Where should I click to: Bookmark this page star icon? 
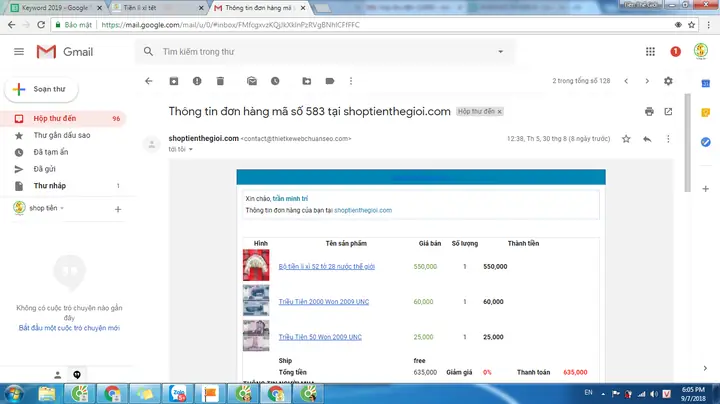pos(692,25)
